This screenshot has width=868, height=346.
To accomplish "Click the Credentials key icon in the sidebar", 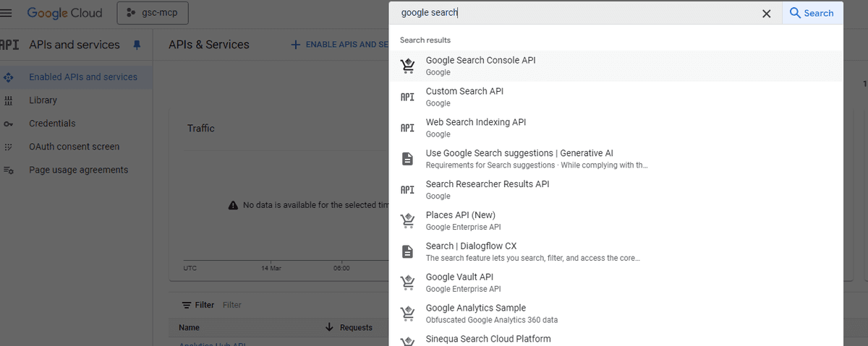I will click(9, 124).
